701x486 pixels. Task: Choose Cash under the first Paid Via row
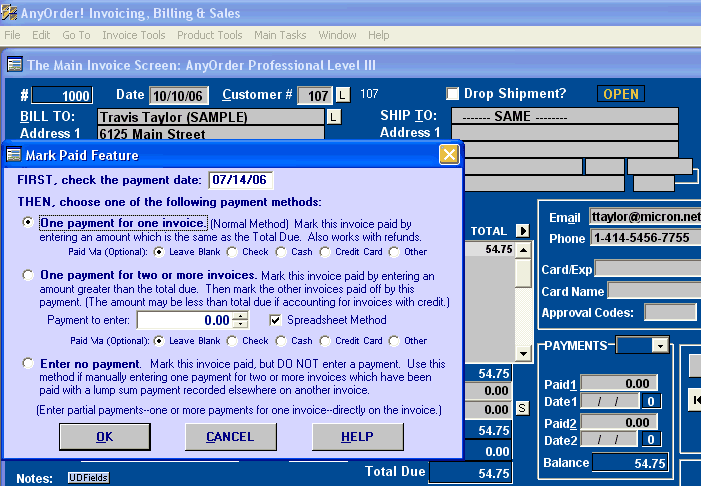281,252
